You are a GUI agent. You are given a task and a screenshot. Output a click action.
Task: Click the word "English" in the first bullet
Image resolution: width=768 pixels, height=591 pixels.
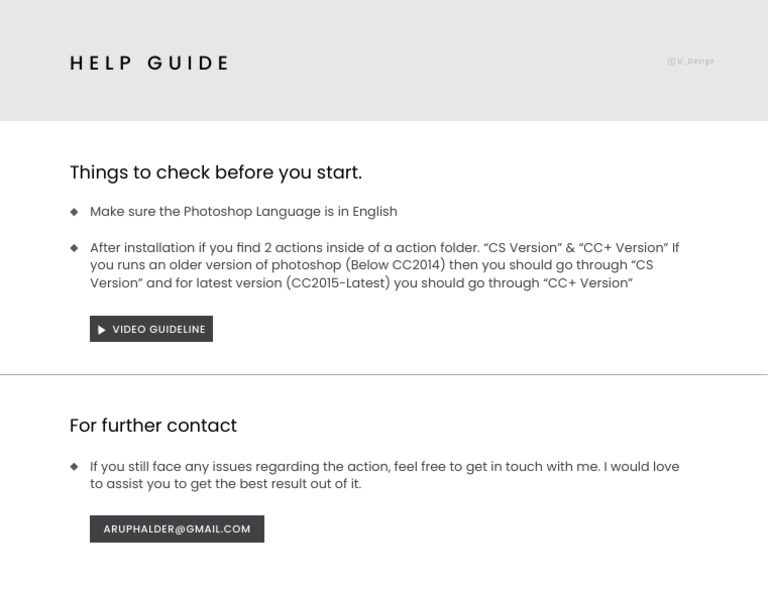coord(373,211)
